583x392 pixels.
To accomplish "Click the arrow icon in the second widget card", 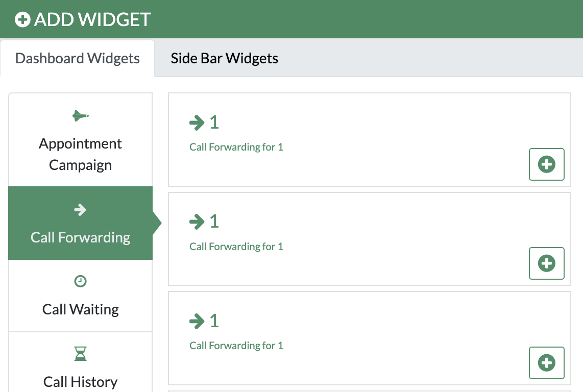I will coord(197,222).
